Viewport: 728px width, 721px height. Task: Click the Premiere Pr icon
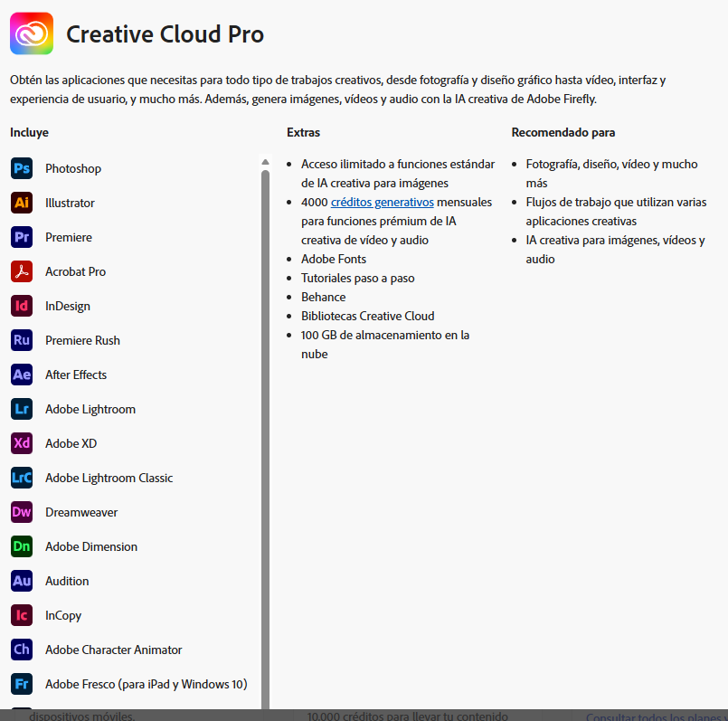coord(22,237)
